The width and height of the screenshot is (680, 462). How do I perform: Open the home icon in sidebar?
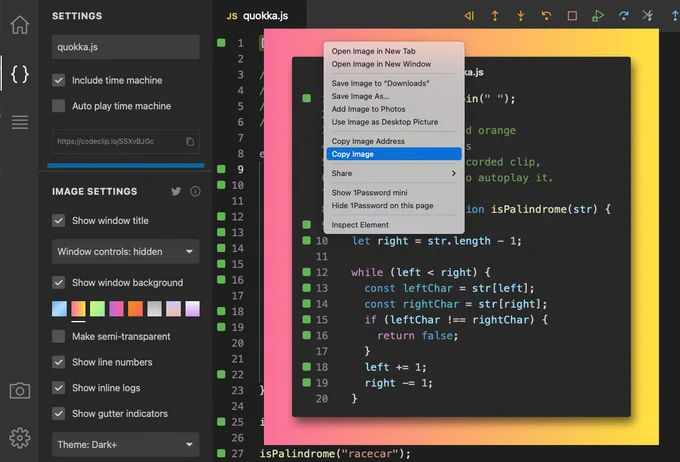pos(20,24)
